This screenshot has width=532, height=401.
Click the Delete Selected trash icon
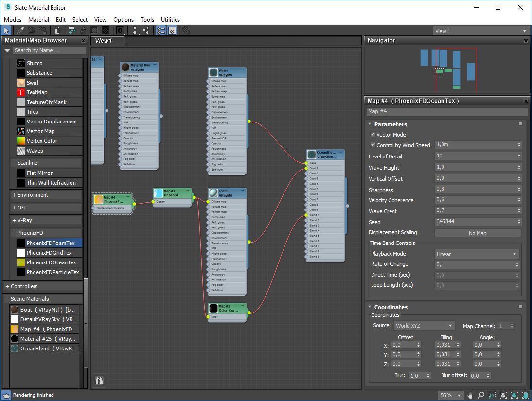[57, 31]
